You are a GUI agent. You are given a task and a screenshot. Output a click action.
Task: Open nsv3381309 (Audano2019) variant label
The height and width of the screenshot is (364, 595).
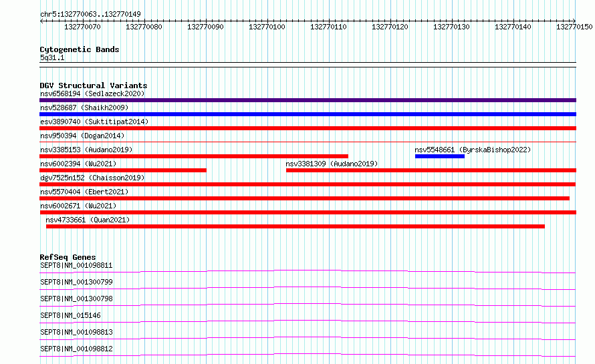[332, 164]
